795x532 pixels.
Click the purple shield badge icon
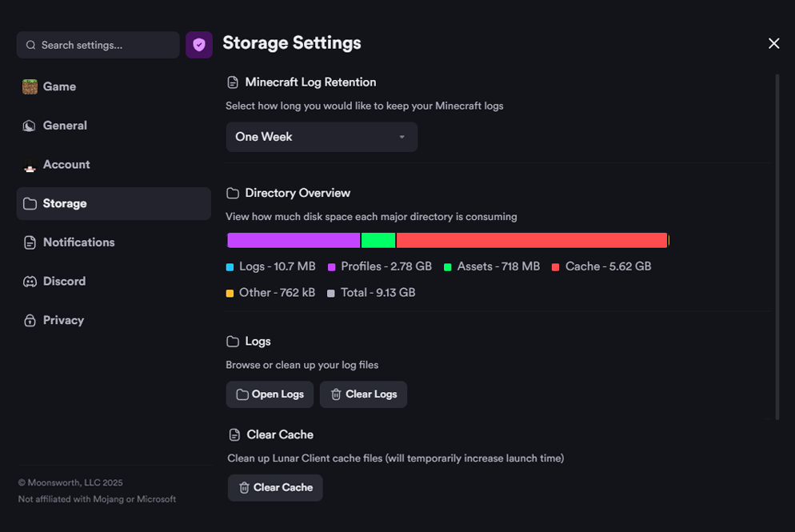(x=198, y=45)
